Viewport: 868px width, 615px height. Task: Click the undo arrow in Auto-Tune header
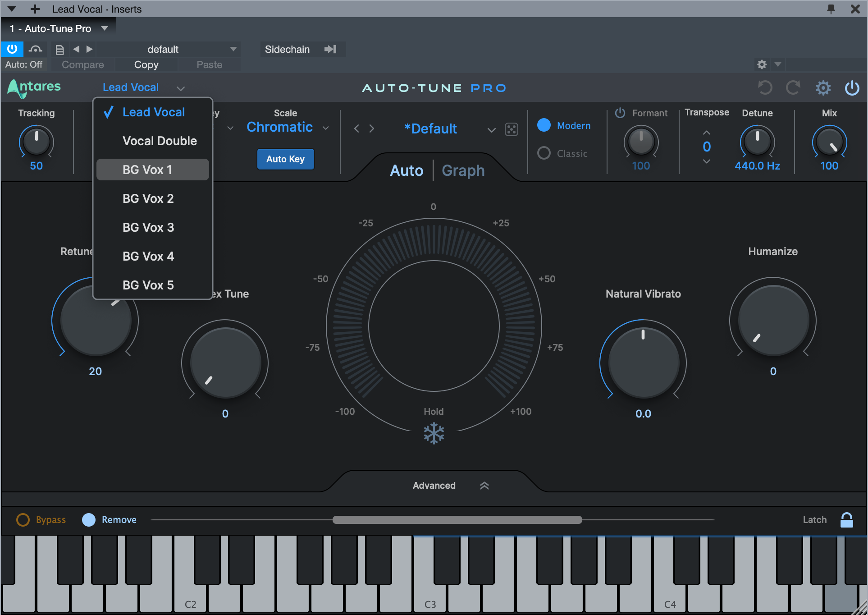[x=765, y=87]
